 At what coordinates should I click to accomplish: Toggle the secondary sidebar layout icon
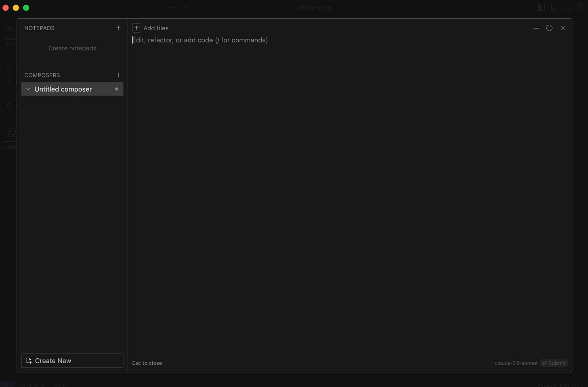[568, 7]
